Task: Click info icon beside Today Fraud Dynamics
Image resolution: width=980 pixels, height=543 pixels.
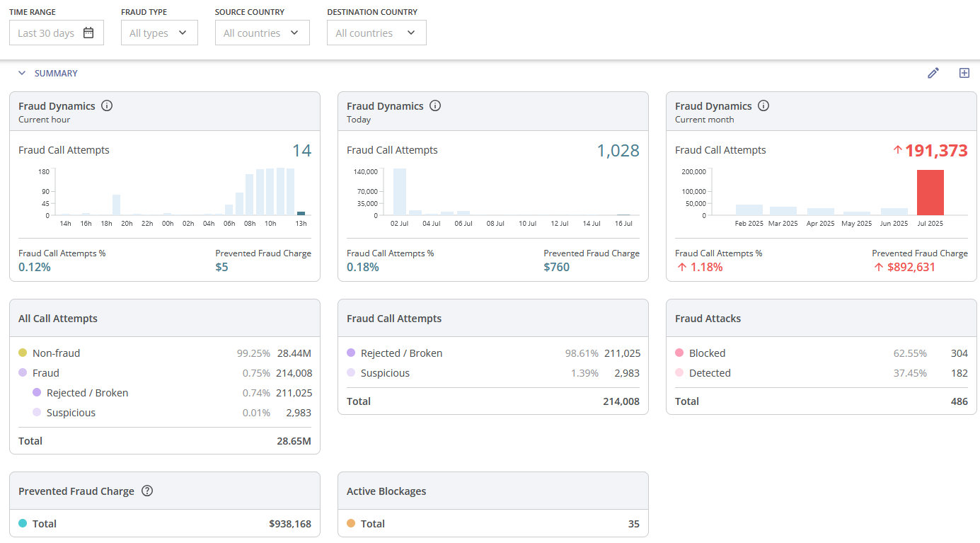Action: (435, 106)
